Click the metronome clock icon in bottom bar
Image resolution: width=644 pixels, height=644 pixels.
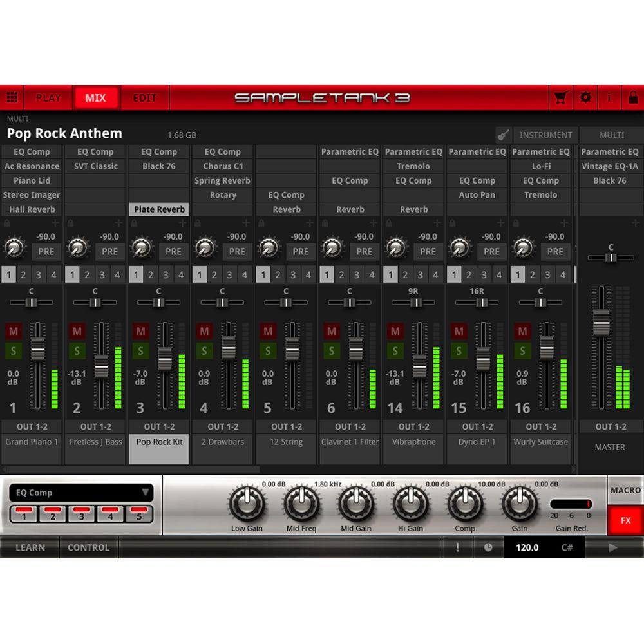(x=489, y=548)
